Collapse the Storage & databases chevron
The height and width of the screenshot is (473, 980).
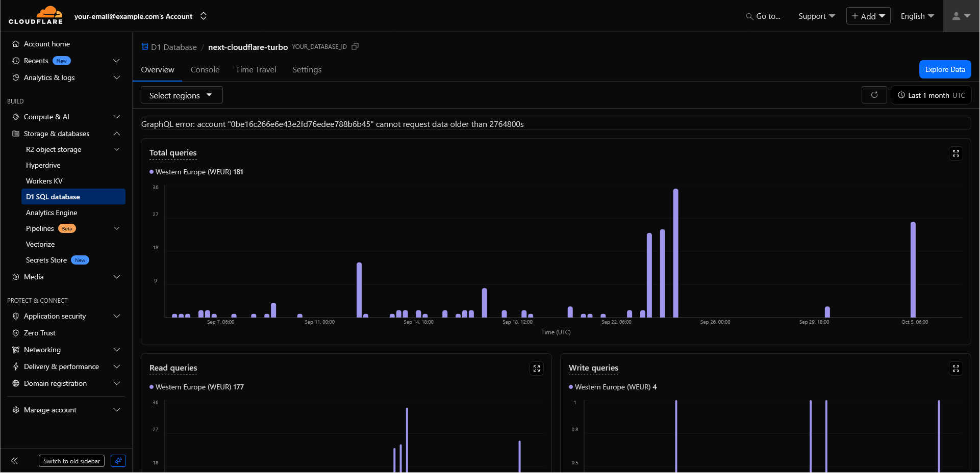pos(116,134)
